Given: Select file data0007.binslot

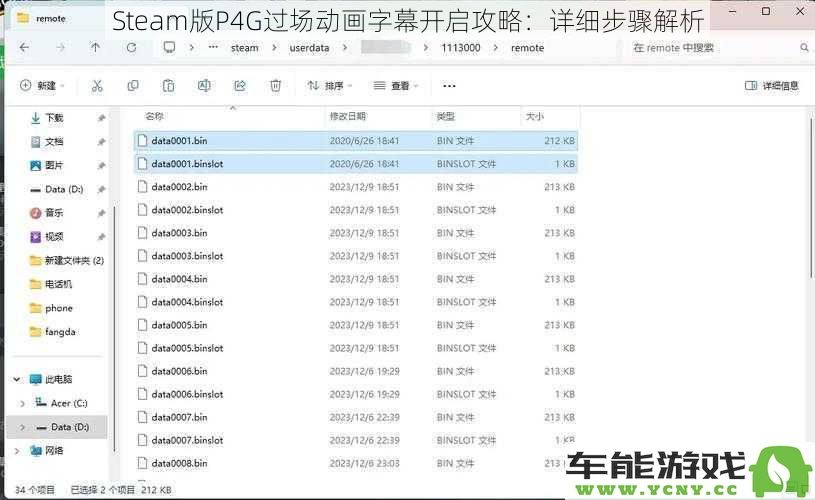Looking at the screenshot, I should [x=356, y=440].
